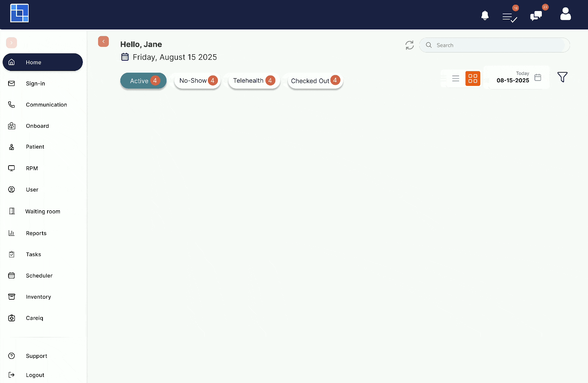Click the Logout link
The height and width of the screenshot is (383, 588).
[x=35, y=375]
